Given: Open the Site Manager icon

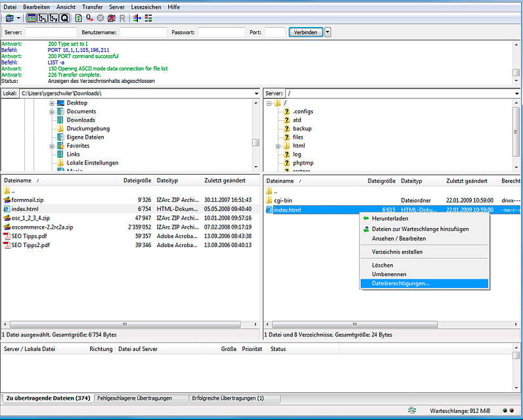Looking at the screenshot, I should tap(10, 18).
